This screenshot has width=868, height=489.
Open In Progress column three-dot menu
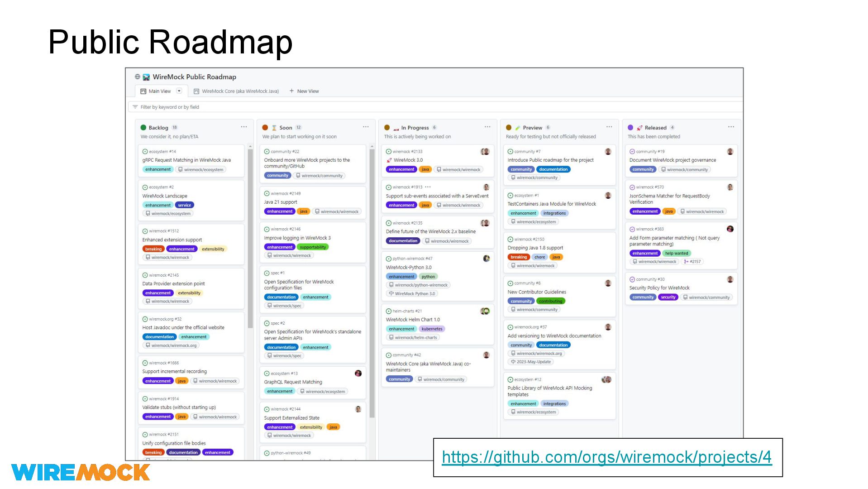click(487, 127)
